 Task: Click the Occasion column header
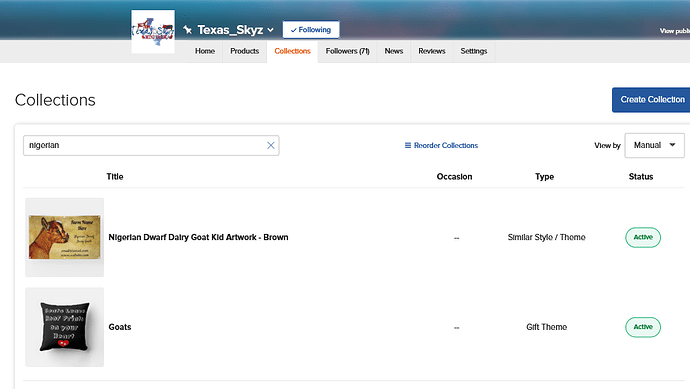pos(454,176)
